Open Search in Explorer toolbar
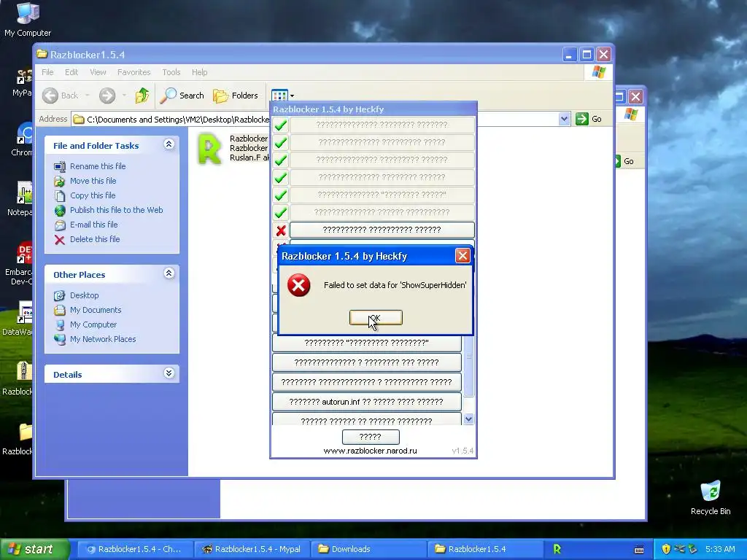This screenshot has width=747, height=560. 182,96
